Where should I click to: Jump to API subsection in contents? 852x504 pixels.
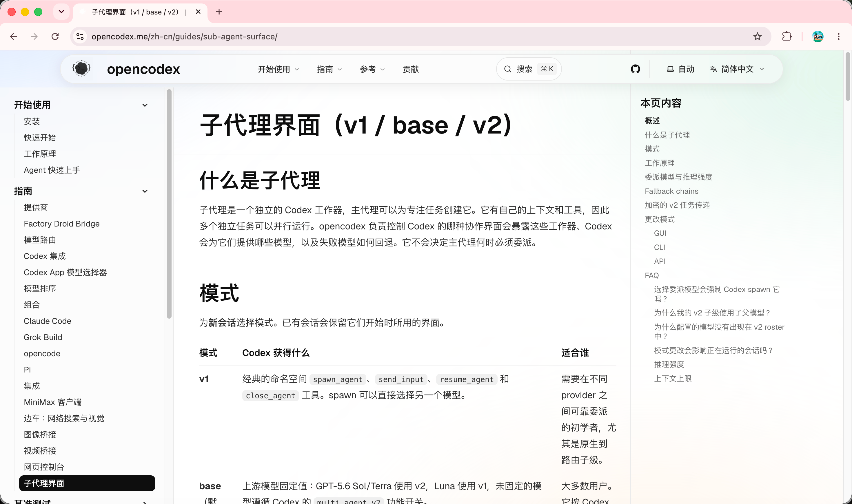[660, 262]
